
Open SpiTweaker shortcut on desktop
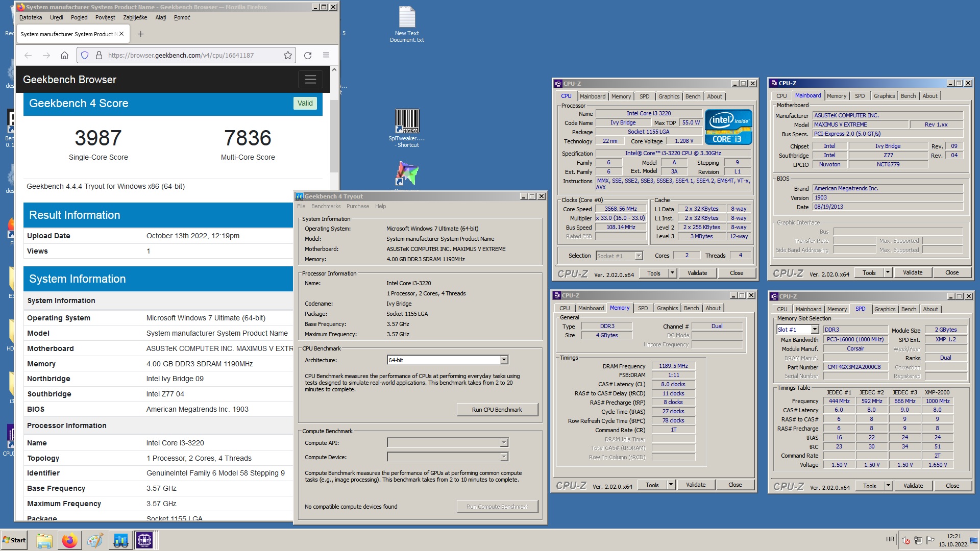pos(407,129)
